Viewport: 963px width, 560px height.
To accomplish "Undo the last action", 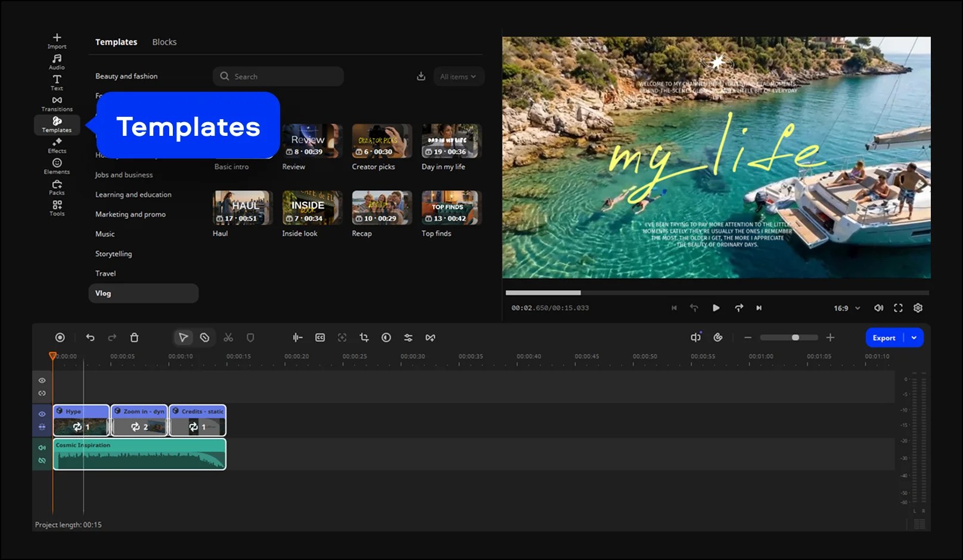I will [x=90, y=338].
